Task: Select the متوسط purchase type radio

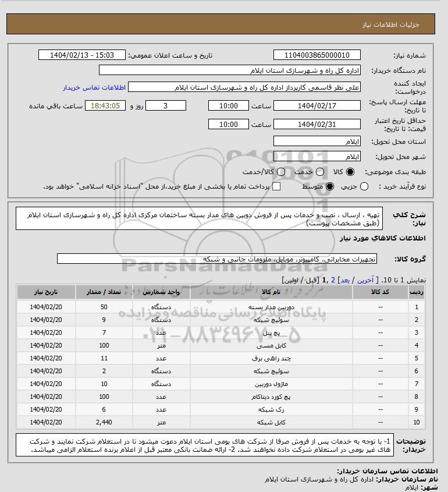Action: click(330, 186)
